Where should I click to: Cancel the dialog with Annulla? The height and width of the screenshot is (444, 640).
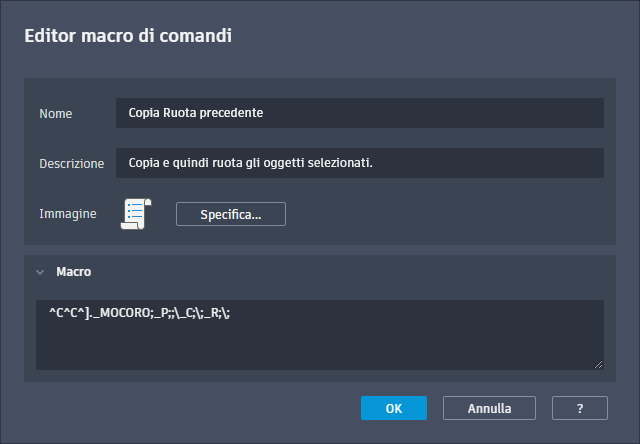point(490,408)
